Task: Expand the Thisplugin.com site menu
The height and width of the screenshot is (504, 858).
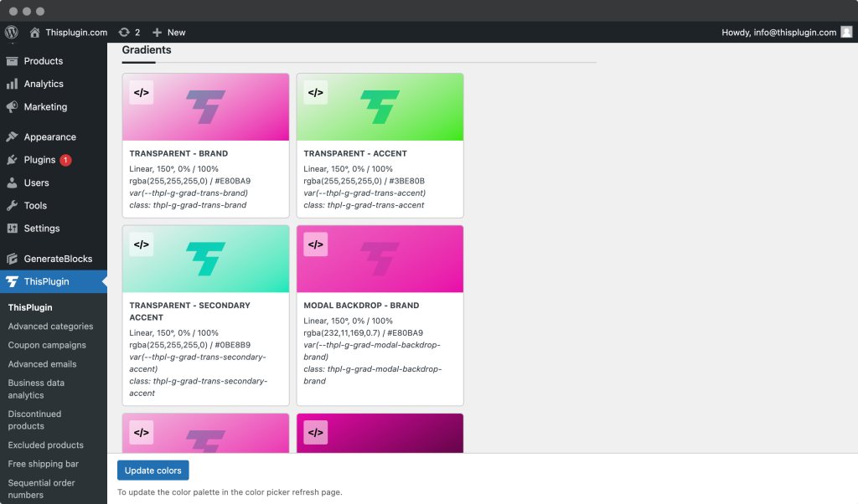Action: [68, 33]
